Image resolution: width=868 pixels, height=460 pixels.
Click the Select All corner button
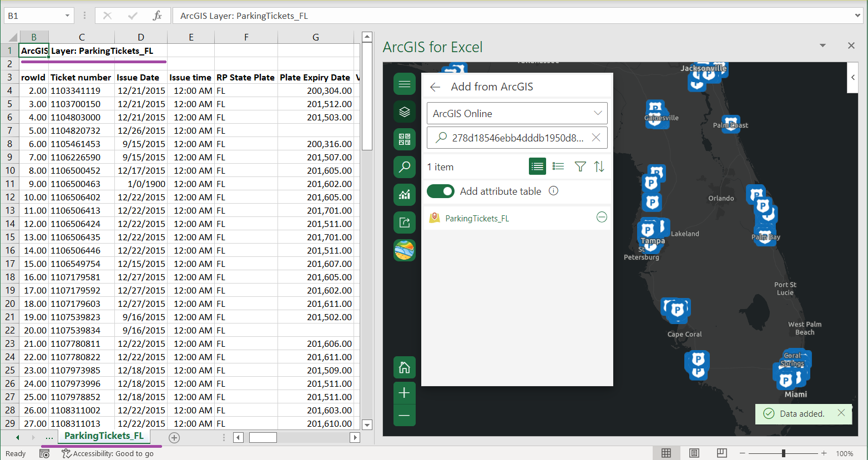pyautogui.click(x=9, y=37)
